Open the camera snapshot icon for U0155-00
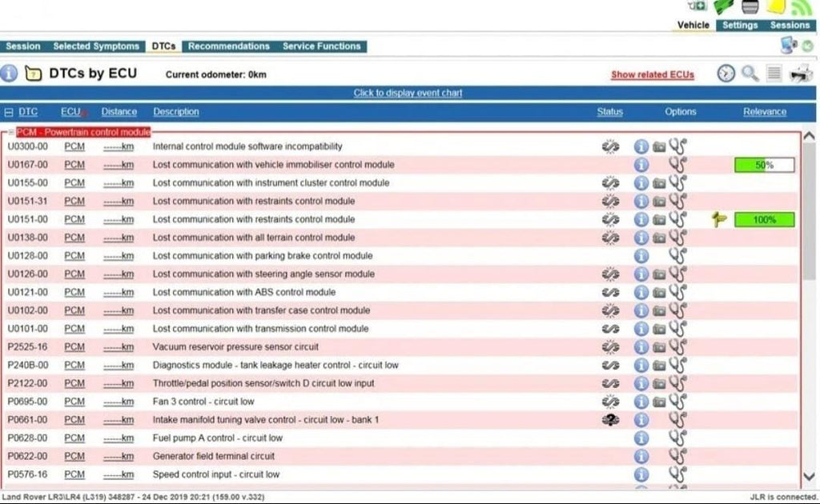The image size is (820, 504). coord(659,183)
